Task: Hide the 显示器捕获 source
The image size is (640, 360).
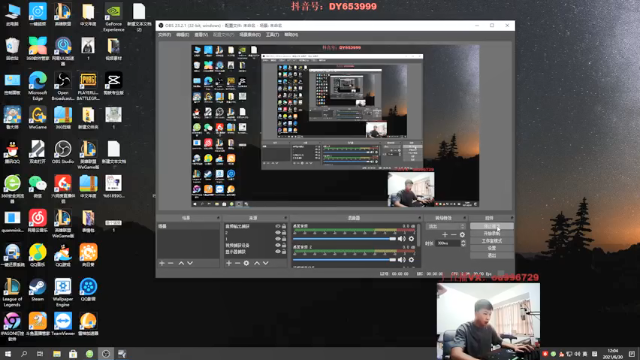Action: click(278, 252)
